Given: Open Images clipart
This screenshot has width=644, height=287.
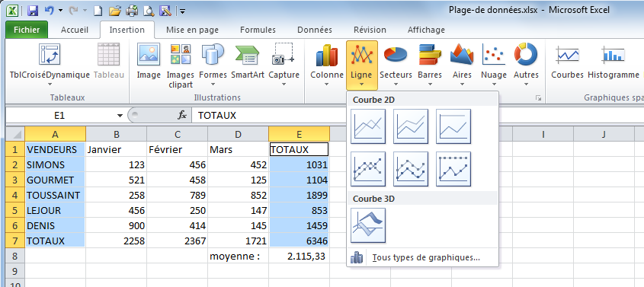Looking at the screenshot, I should [181, 65].
